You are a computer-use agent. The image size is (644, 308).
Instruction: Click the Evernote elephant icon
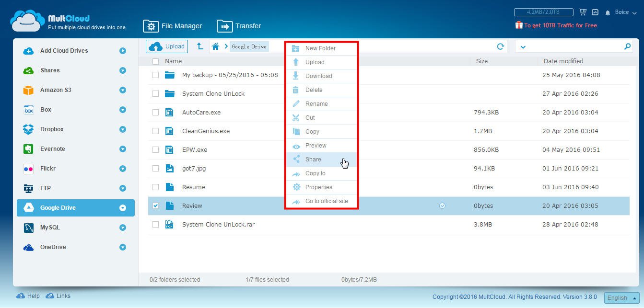pyautogui.click(x=28, y=149)
